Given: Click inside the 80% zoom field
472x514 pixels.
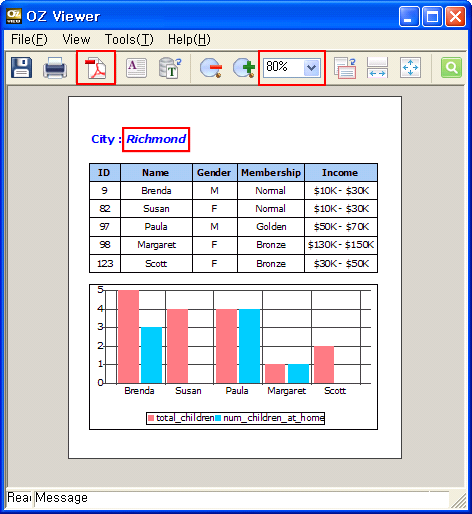Looking at the screenshot, I should 284,68.
